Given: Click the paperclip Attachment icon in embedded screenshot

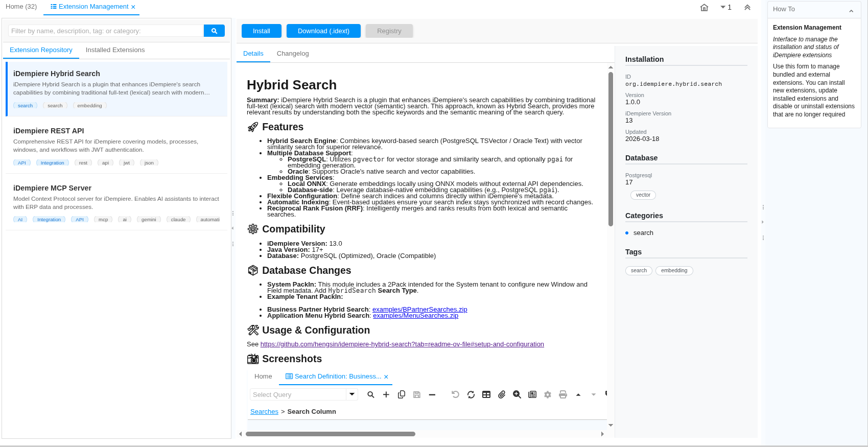Looking at the screenshot, I should [x=502, y=394].
